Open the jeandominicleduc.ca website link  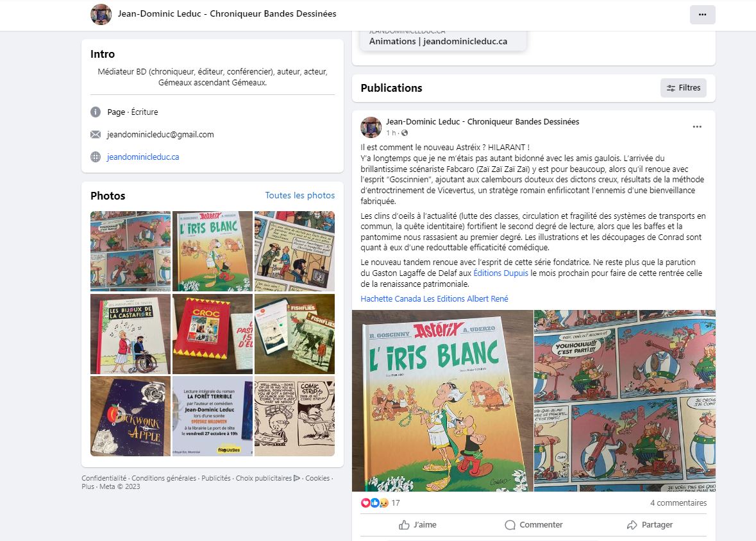(143, 157)
